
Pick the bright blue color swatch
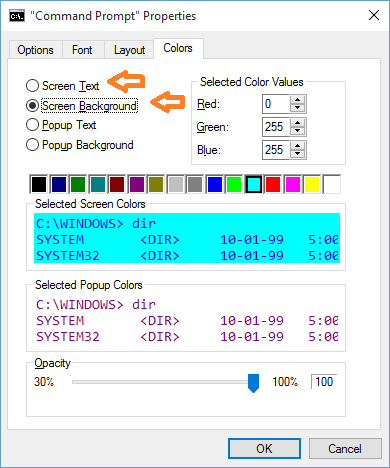215,184
